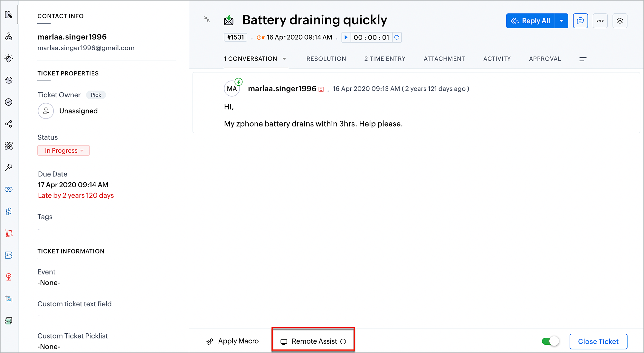The image size is (644, 353).
Task: Open history clock icon in sidebar
Action: [x=9, y=80]
